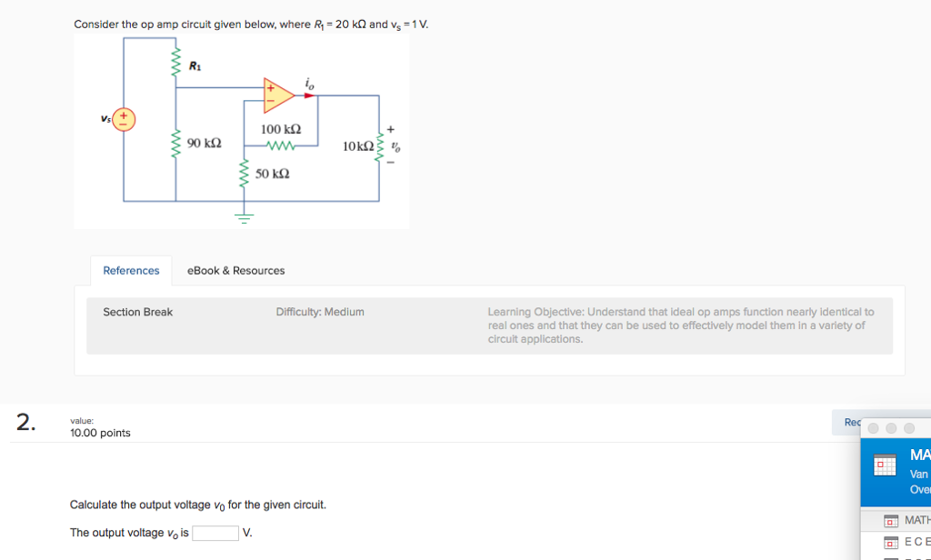Image resolution: width=931 pixels, height=560 pixels.
Task: Open the eBook & Resources tab
Action: point(235,270)
